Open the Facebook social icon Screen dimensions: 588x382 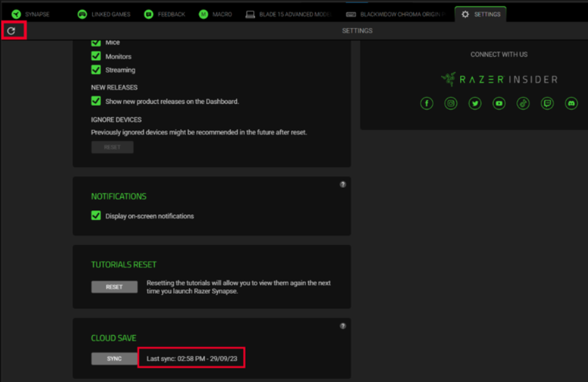[x=426, y=103]
